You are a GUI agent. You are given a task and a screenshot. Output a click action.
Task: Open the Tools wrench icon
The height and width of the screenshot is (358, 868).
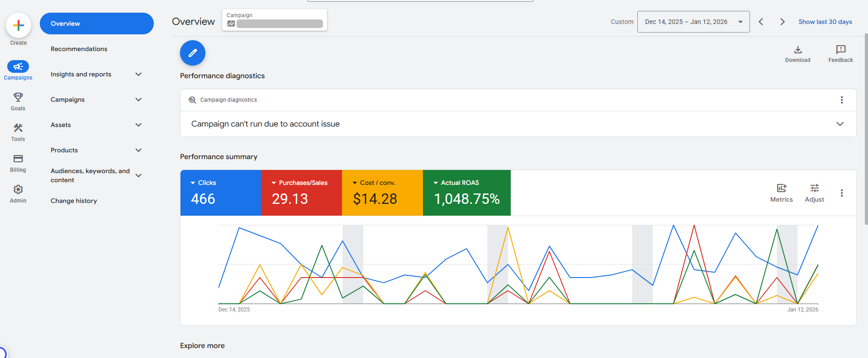pyautogui.click(x=18, y=128)
